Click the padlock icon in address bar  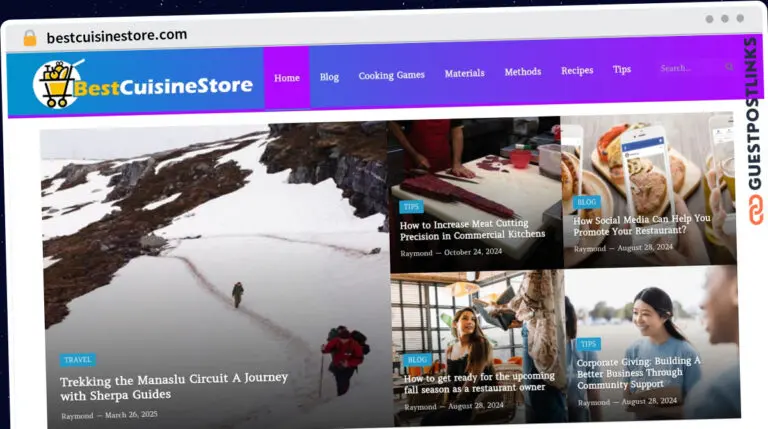(x=30, y=38)
